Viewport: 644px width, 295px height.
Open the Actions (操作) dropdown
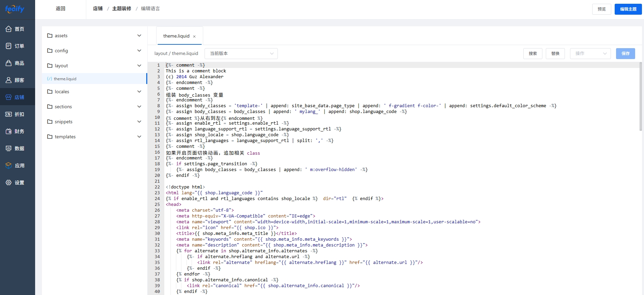point(590,54)
